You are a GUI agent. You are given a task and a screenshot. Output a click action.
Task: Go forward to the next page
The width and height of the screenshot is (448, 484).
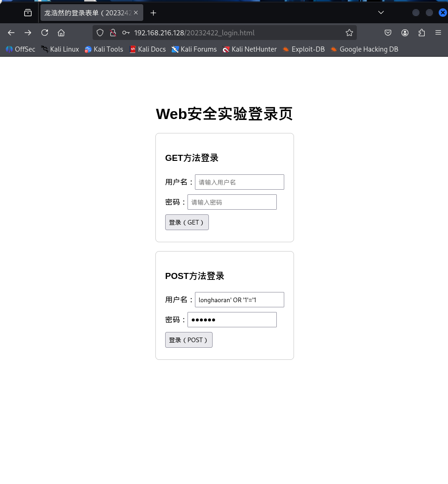[28, 33]
